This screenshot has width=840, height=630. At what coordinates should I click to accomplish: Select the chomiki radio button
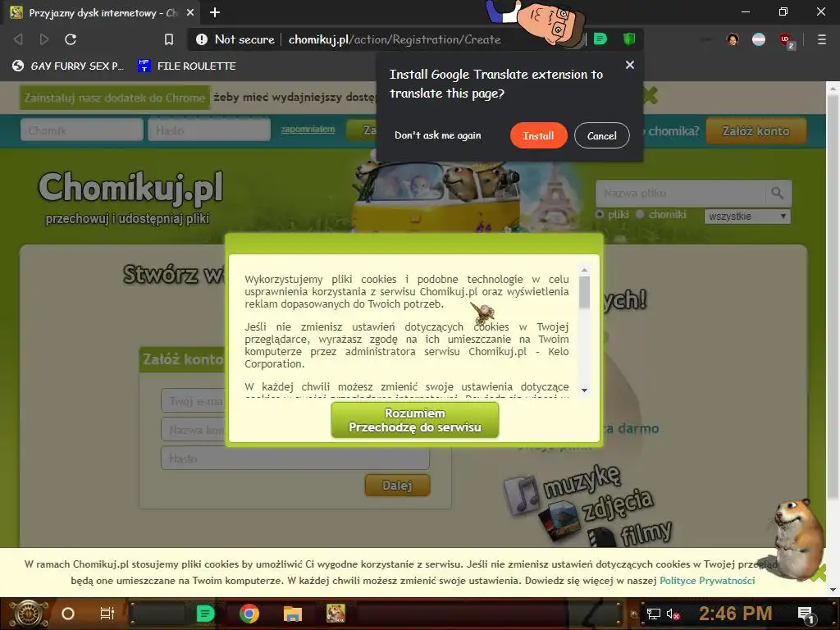[x=640, y=214]
